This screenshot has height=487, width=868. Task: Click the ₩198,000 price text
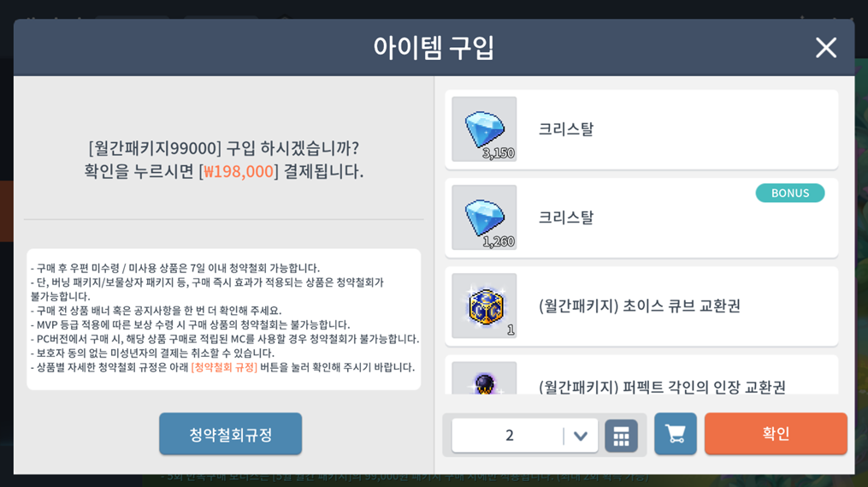[239, 171]
